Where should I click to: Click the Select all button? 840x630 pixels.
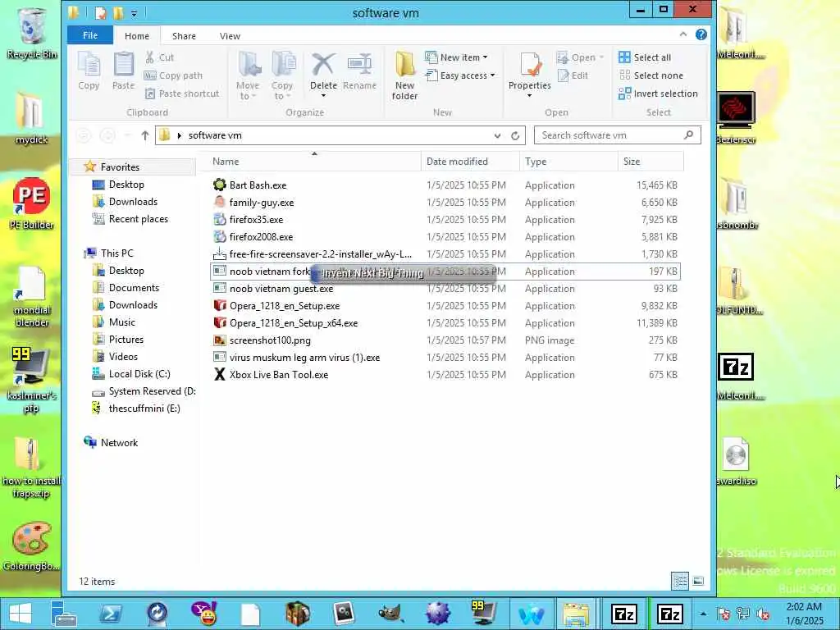[645, 57]
